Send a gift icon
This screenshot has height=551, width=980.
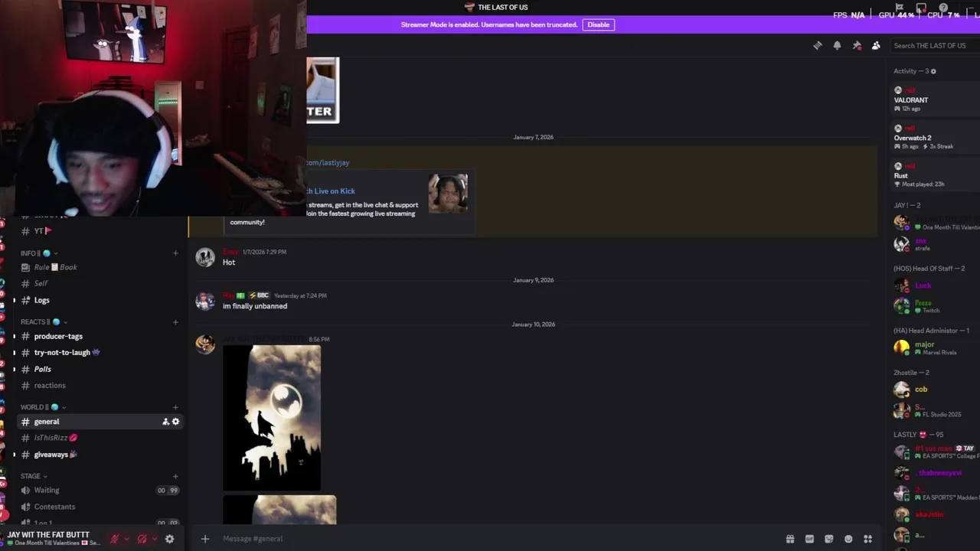tap(790, 539)
